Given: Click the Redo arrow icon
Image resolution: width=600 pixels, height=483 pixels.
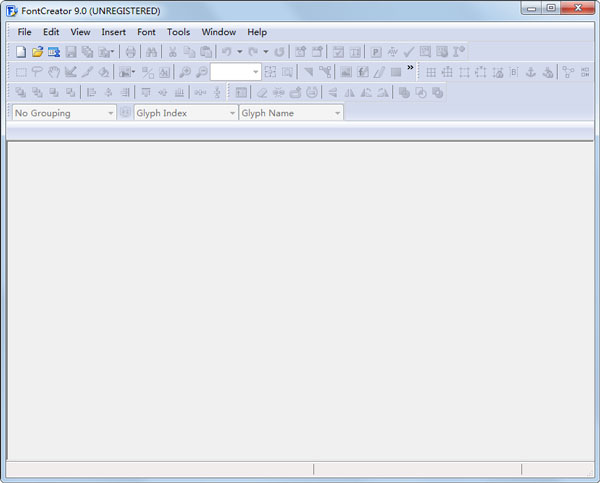Looking at the screenshot, I should coord(253,52).
